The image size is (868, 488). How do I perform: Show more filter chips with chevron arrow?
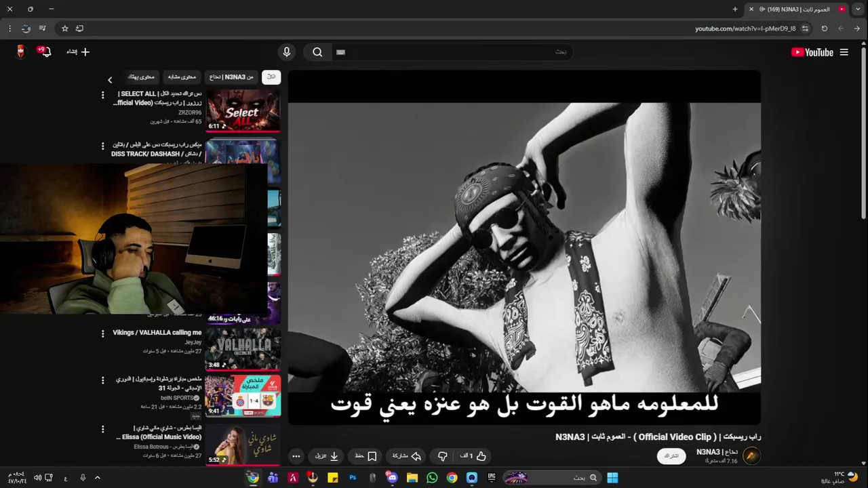click(110, 80)
